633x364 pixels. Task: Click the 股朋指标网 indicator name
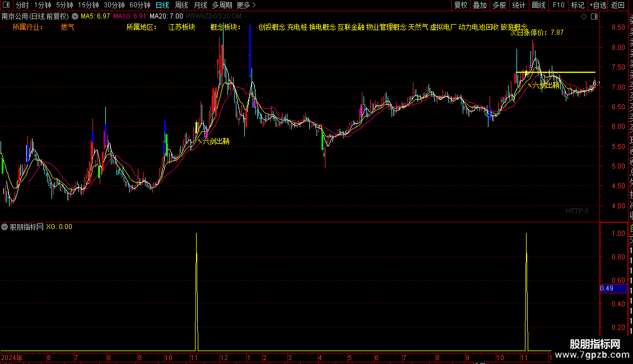tap(27, 227)
